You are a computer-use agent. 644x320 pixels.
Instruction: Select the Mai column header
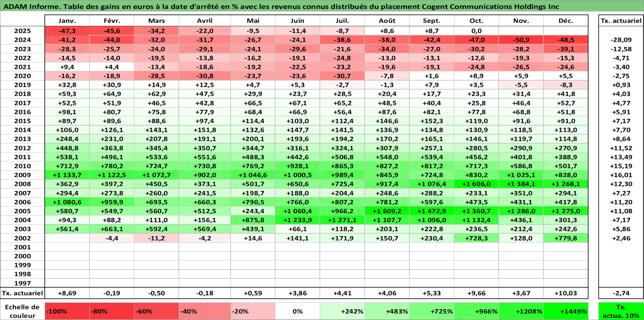point(253,21)
